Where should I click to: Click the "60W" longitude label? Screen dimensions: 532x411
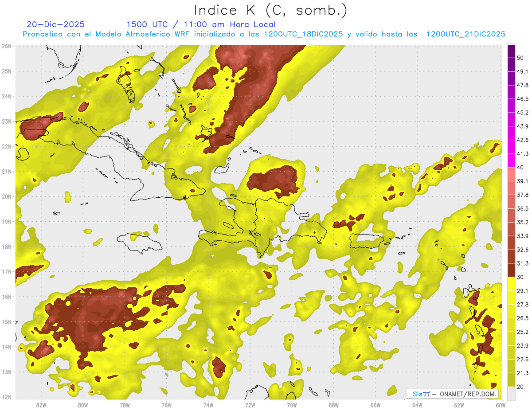[x=501, y=405]
